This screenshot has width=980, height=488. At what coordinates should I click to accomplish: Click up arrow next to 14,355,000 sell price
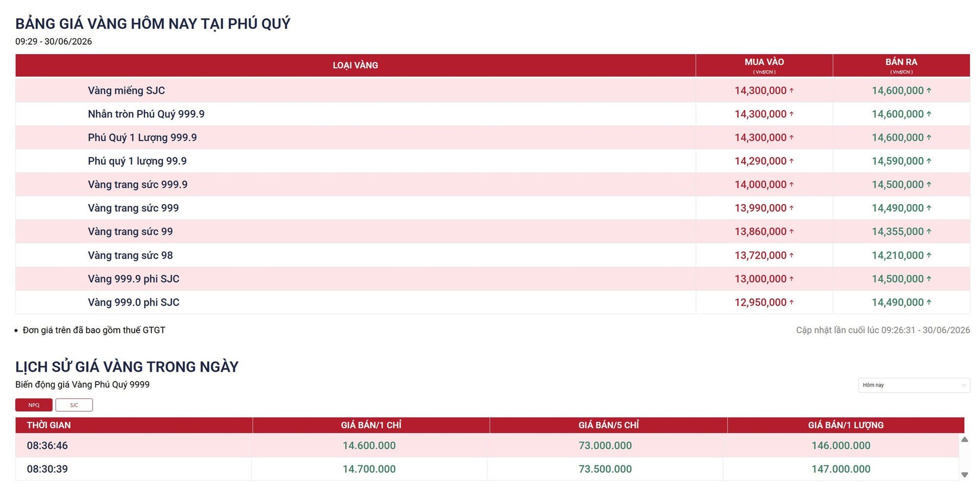[x=929, y=231]
